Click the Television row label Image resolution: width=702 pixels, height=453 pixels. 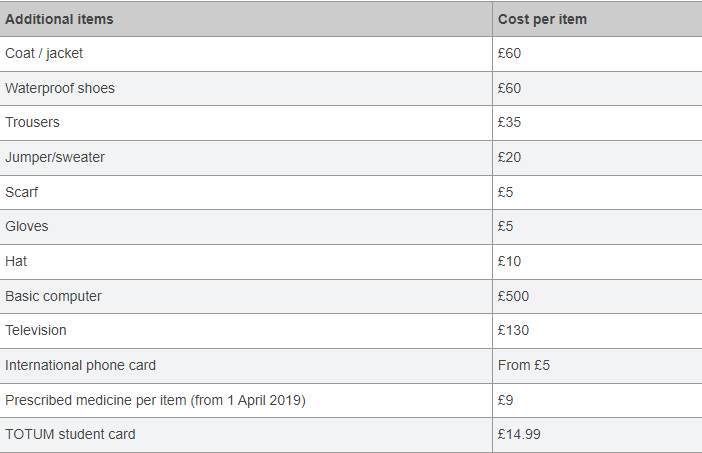(x=36, y=330)
